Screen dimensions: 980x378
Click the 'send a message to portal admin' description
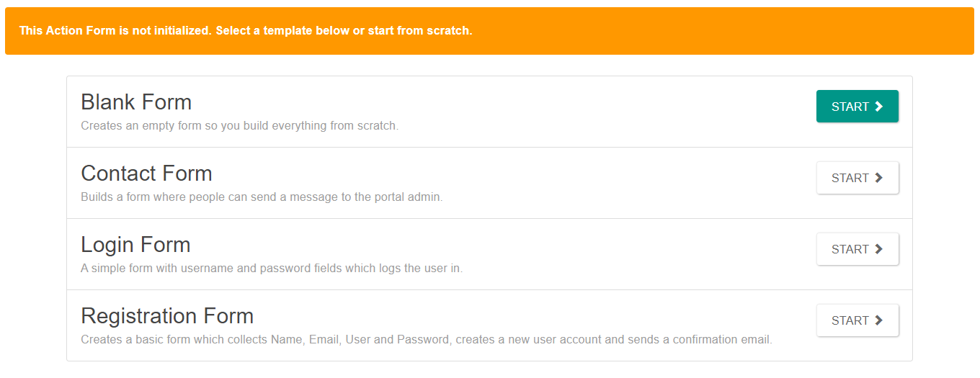click(x=262, y=197)
